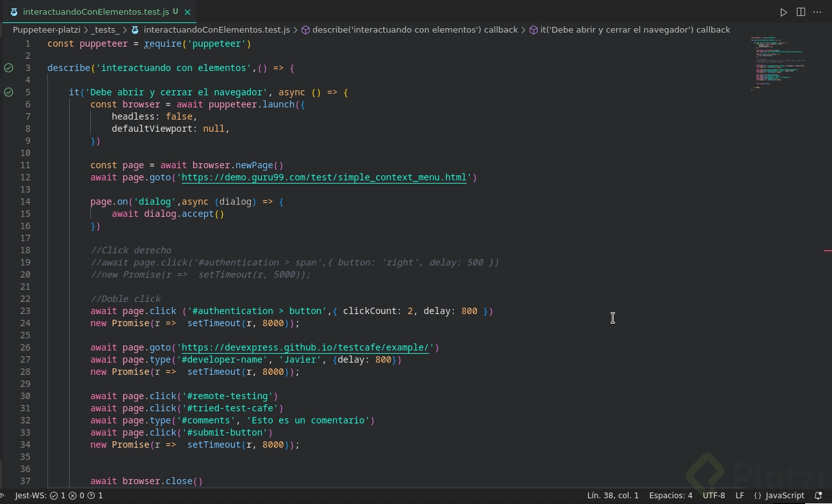The height and width of the screenshot is (504, 832).
Task: Close the interactuandoConElementos.test.js tab
Action: [187, 12]
